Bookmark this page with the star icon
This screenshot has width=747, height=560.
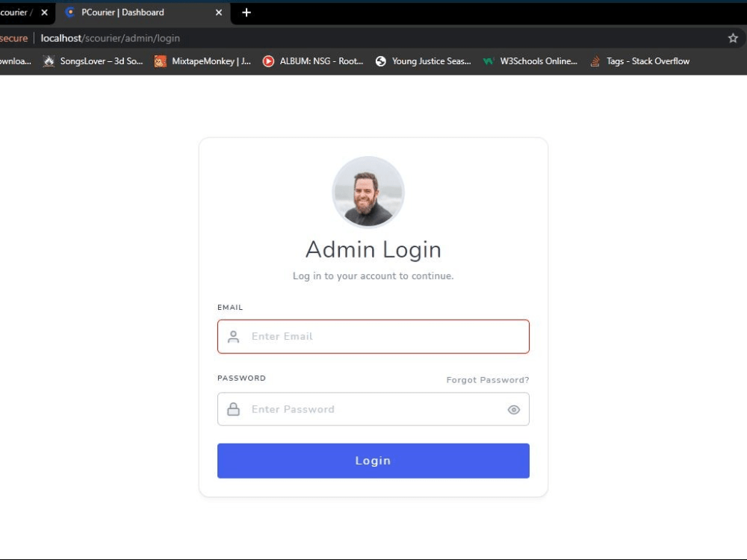(733, 38)
